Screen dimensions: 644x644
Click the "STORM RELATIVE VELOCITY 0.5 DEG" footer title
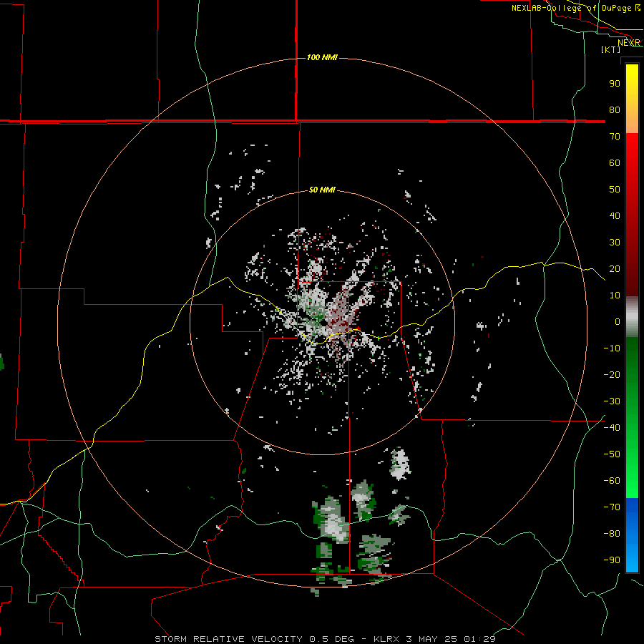point(254,639)
